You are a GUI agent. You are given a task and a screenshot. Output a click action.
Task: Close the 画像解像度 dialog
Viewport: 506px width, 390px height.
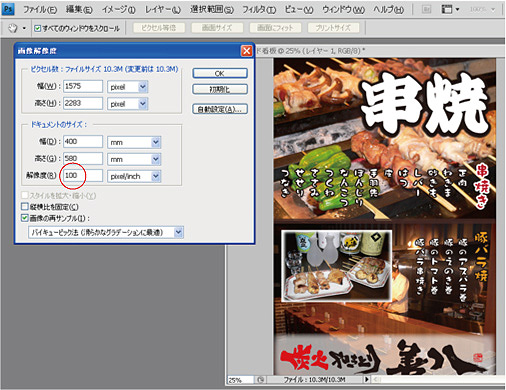247,51
